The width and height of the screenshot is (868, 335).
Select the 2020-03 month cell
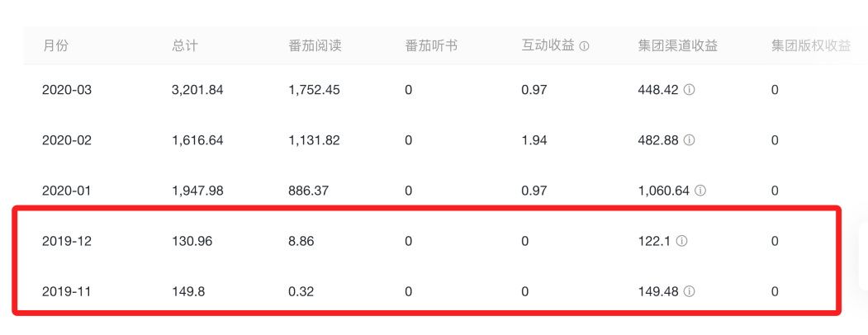[67, 90]
